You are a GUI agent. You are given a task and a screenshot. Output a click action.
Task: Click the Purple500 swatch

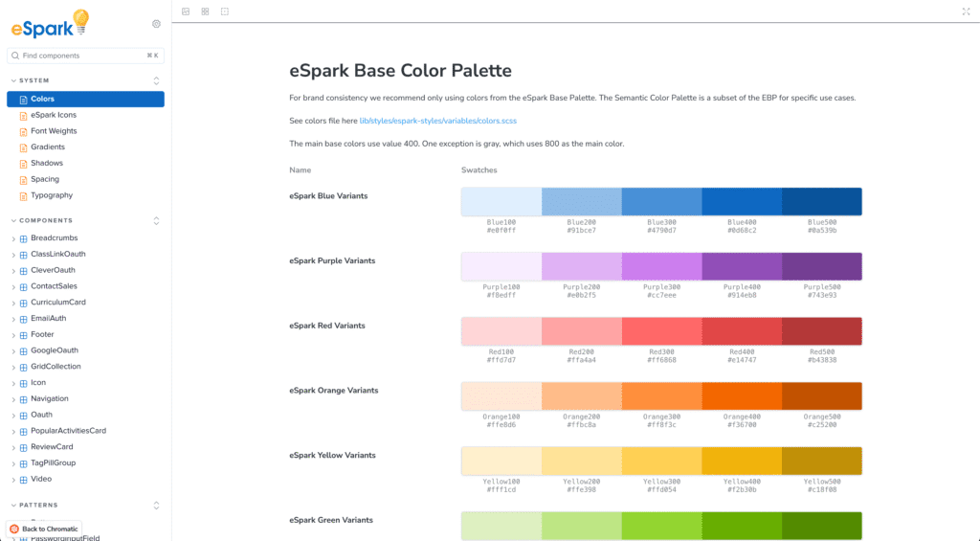822,266
